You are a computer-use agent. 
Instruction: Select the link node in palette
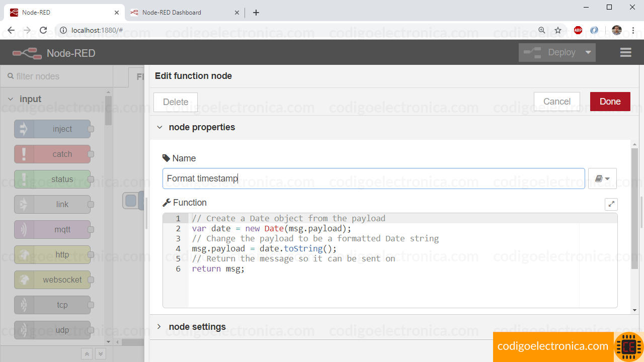point(52,205)
